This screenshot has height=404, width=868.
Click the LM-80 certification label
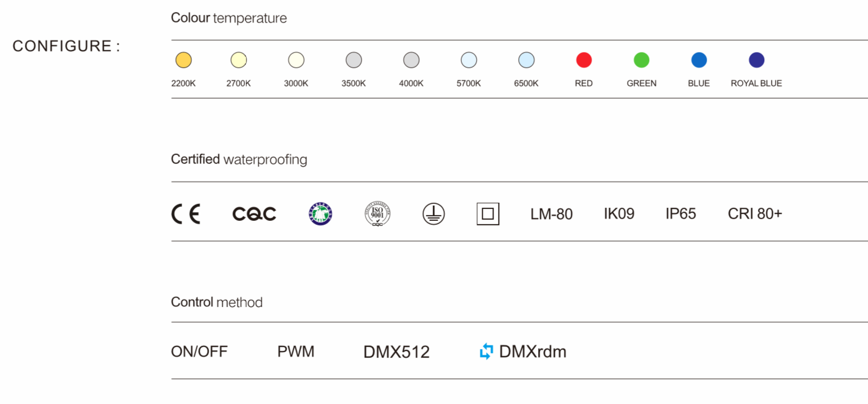coord(551,214)
